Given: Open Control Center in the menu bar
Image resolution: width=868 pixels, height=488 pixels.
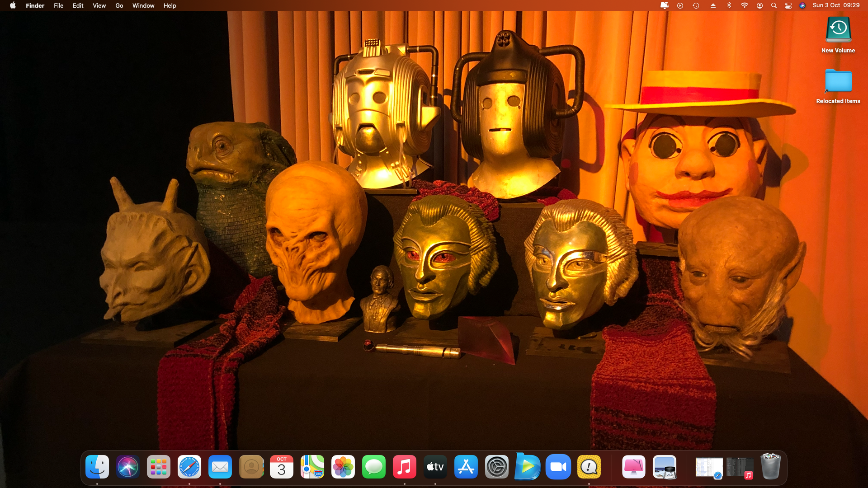Looking at the screenshot, I should 788,5.
